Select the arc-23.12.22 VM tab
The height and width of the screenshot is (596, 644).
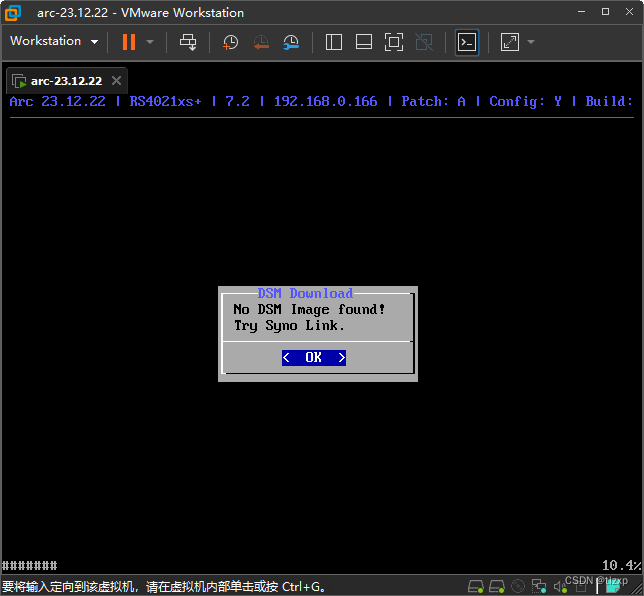66,81
